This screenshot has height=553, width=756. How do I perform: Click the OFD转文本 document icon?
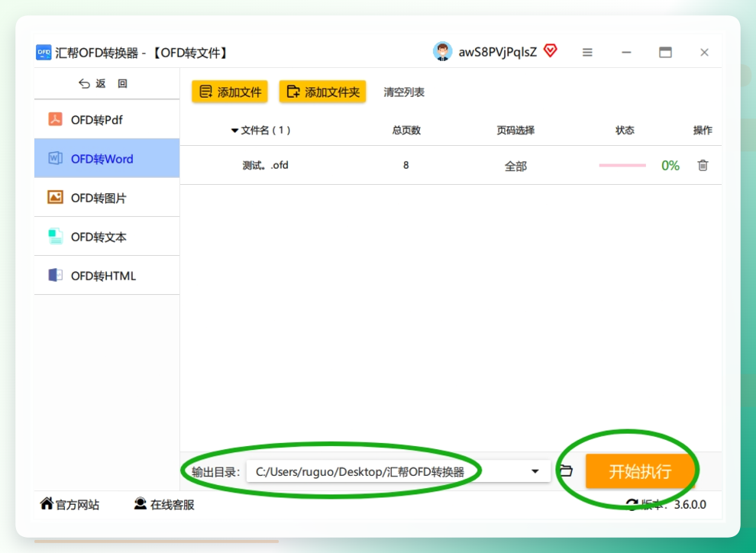[x=55, y=236]
